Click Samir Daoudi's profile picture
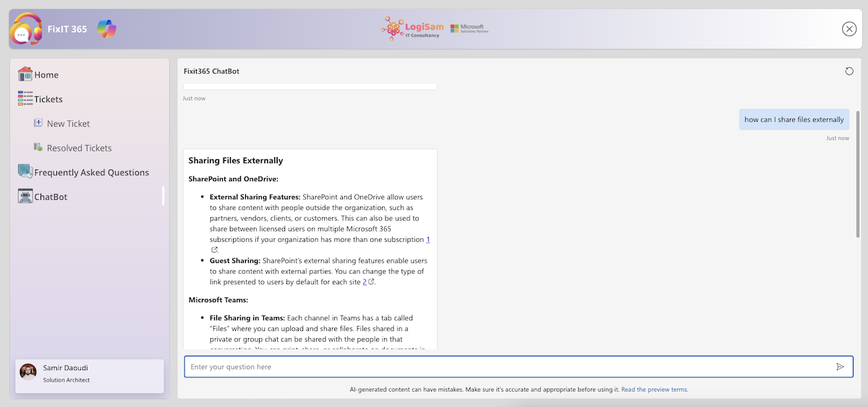868x407 pixels. click(x=28, y=372)
